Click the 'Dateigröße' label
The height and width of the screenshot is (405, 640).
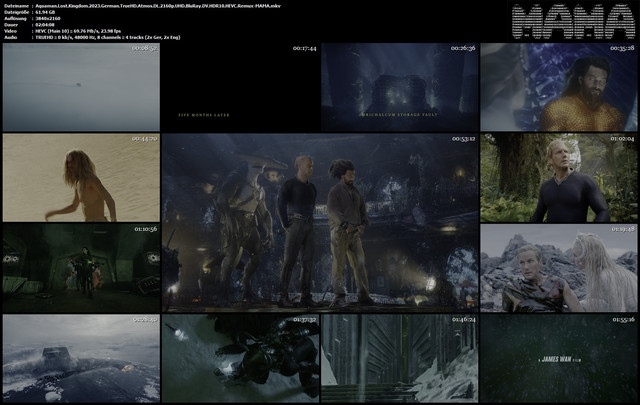[x=16, y=12]
